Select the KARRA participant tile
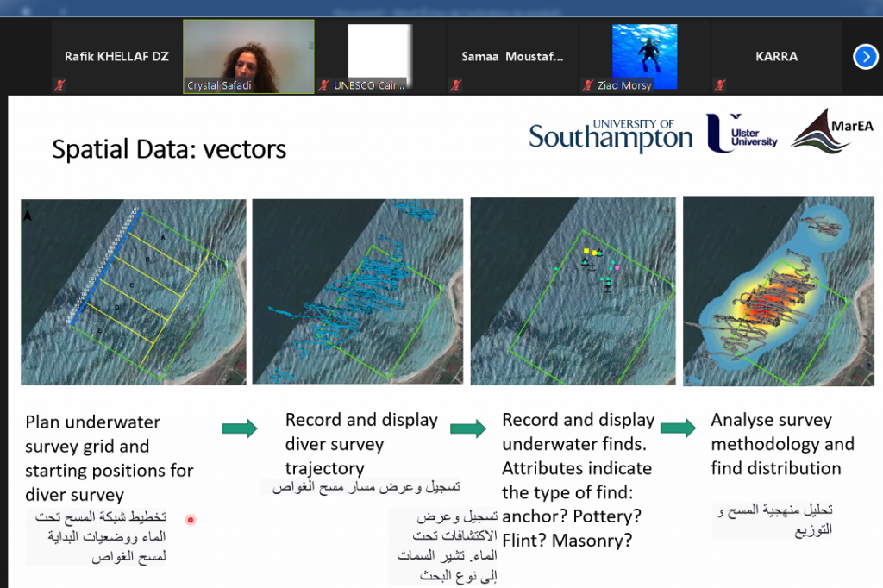 (776, 57)
